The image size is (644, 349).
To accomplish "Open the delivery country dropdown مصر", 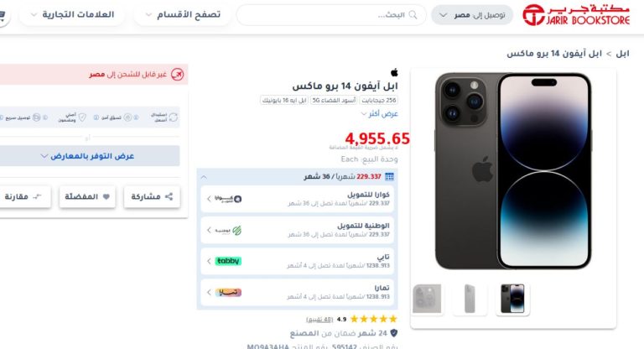I will (x=472, y=15).
